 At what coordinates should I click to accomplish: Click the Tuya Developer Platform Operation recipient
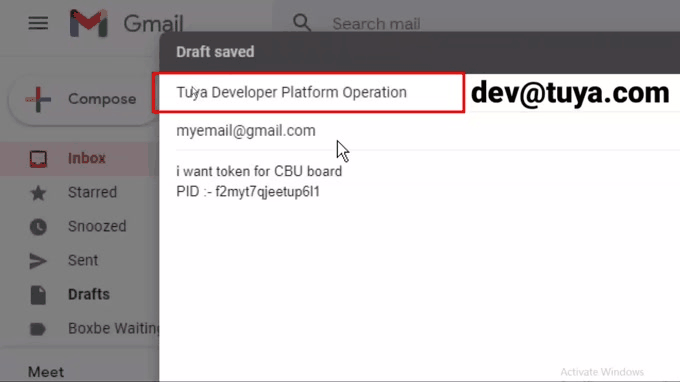(291, 92)
